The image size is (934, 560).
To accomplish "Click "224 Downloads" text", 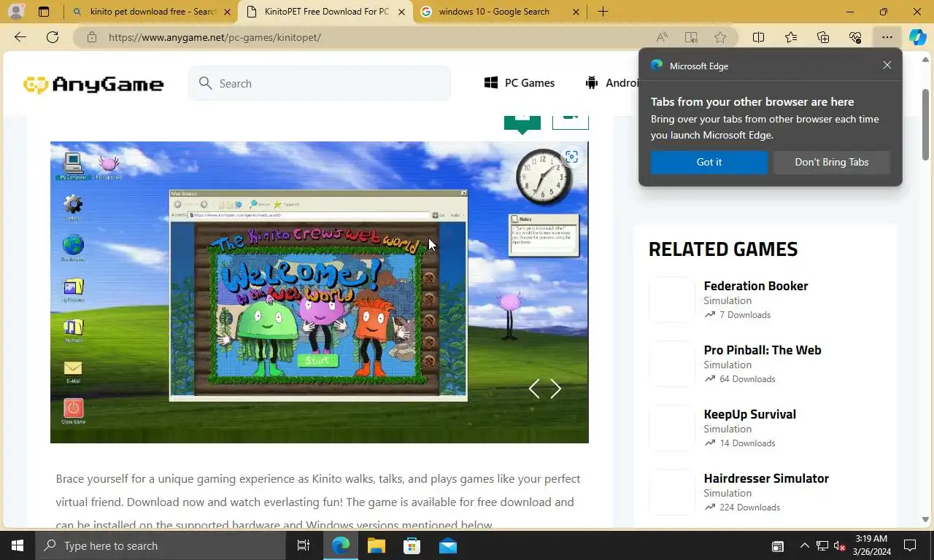I will tap(749, 507).
